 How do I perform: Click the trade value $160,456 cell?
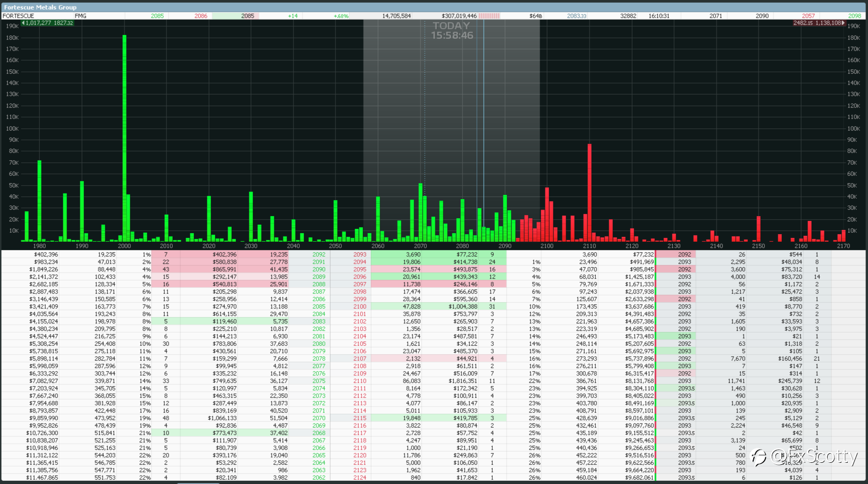click(x=790, y=359)
